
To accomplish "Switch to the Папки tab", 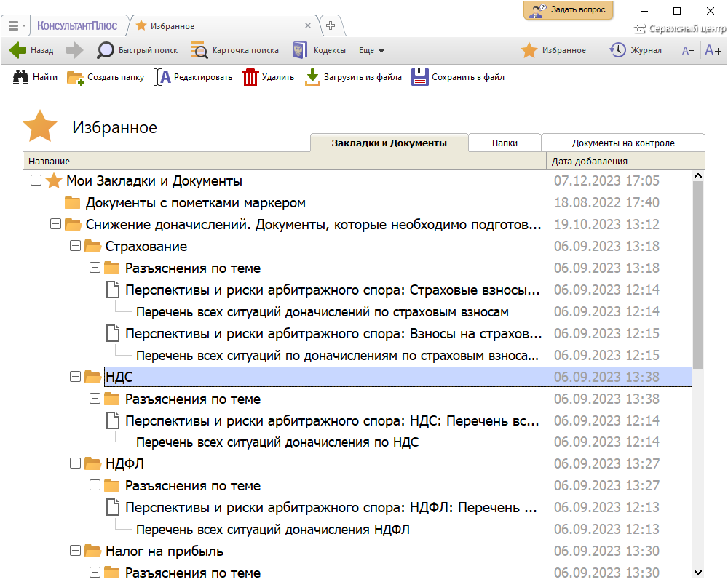I will click(x=505, y=143).
